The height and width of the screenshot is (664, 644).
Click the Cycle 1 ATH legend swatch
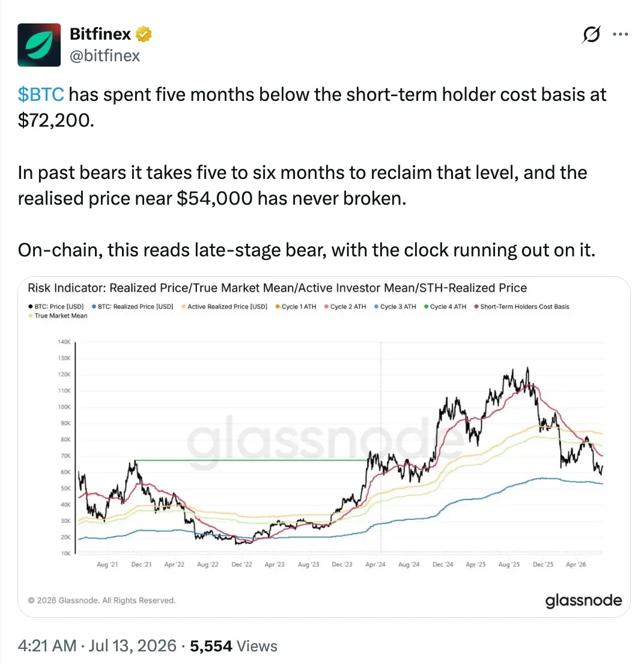click(x=278, y=307)
